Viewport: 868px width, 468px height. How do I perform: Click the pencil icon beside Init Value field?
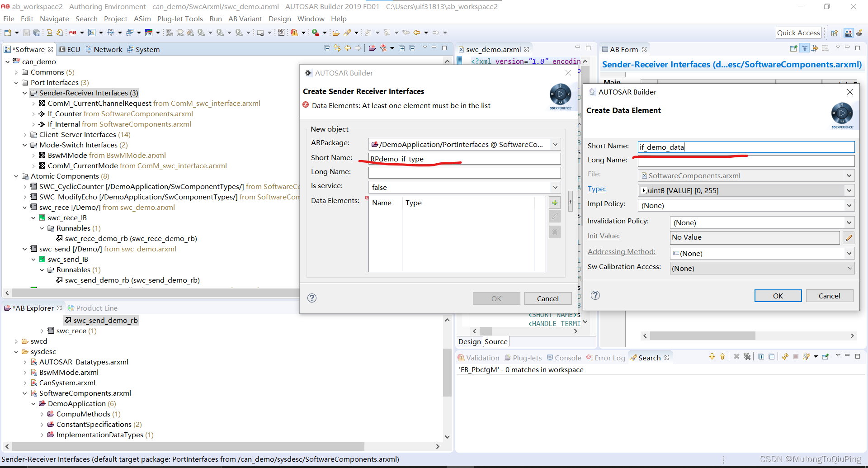tap(849, 237)
